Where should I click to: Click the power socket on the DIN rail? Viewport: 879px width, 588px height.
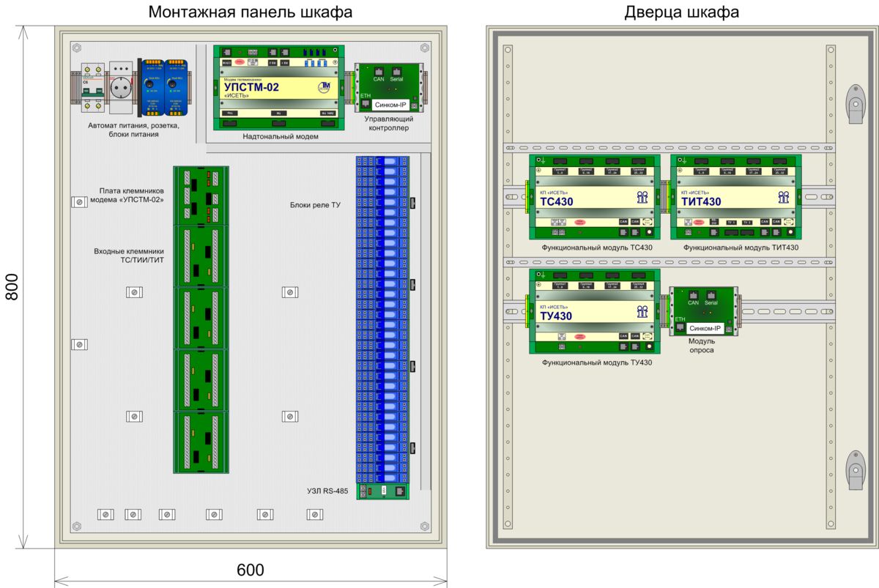pos(123,89)
